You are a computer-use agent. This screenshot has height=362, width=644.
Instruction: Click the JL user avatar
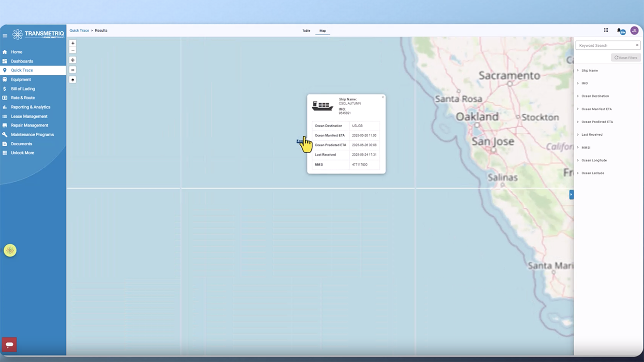point(634,30)
